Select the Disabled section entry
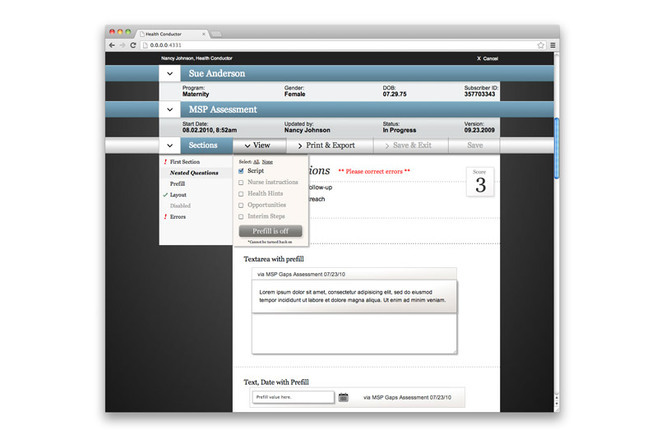 coord(180,206)
